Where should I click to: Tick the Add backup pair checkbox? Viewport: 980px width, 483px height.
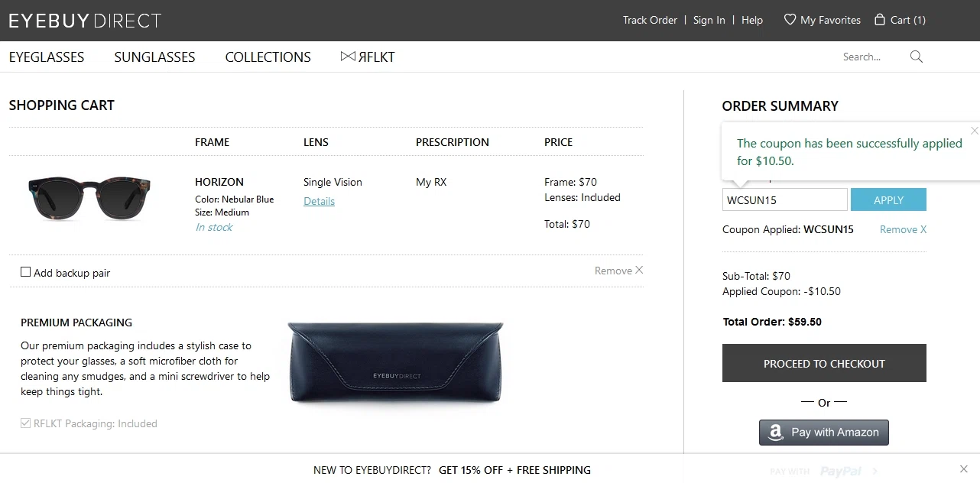coord(26,272)
